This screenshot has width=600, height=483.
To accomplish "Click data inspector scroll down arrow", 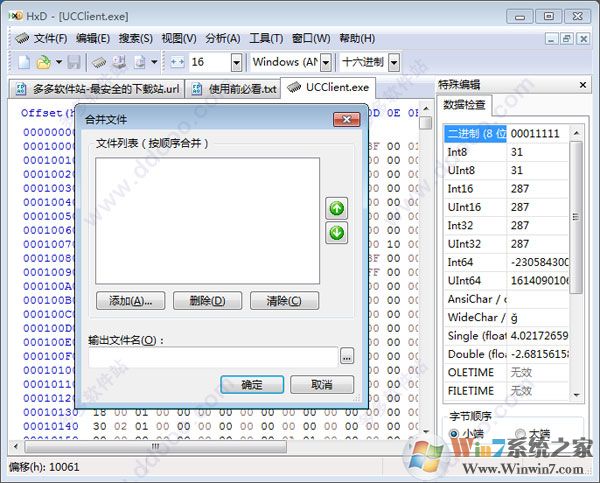I will [x=576, y=395].
